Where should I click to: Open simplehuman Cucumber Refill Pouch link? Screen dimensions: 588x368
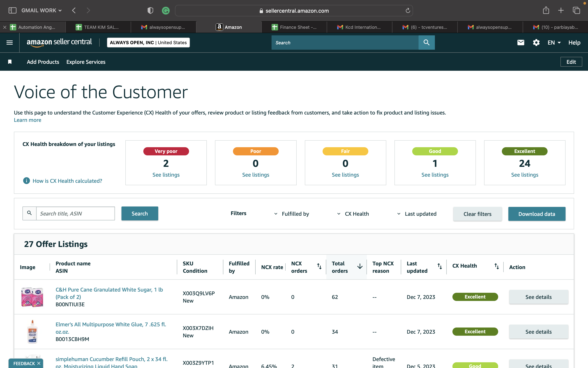pyautogui.click(x=111, y=362)
